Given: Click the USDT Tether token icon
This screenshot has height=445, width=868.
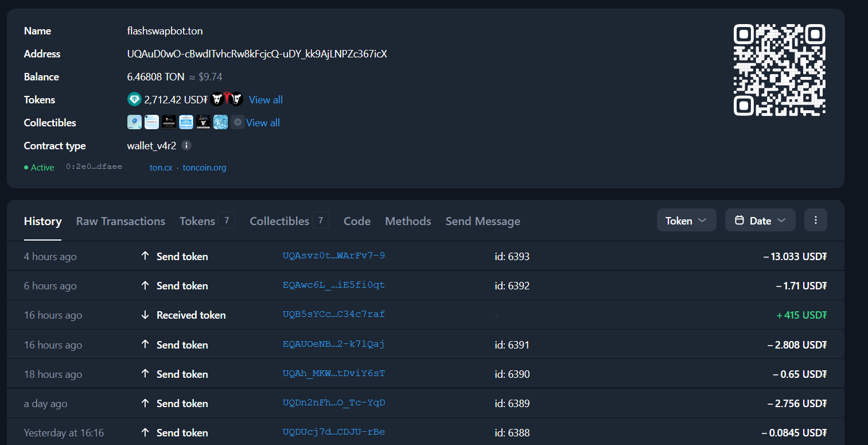Looking at the screenshot, I should [134, 100].
